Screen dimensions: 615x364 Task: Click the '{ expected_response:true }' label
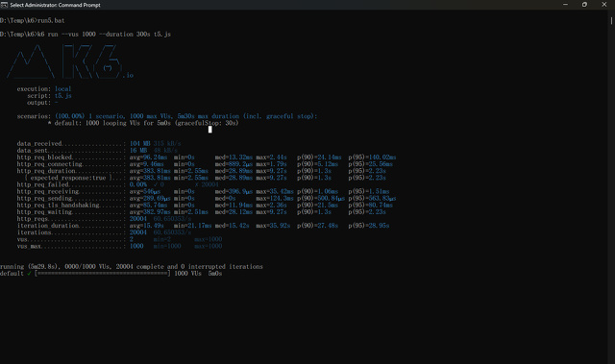pyautogui.click(x=68, y=178)
